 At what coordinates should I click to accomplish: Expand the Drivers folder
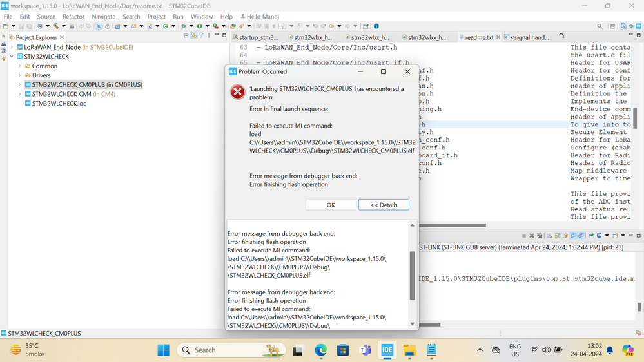(x=20, y=75)
